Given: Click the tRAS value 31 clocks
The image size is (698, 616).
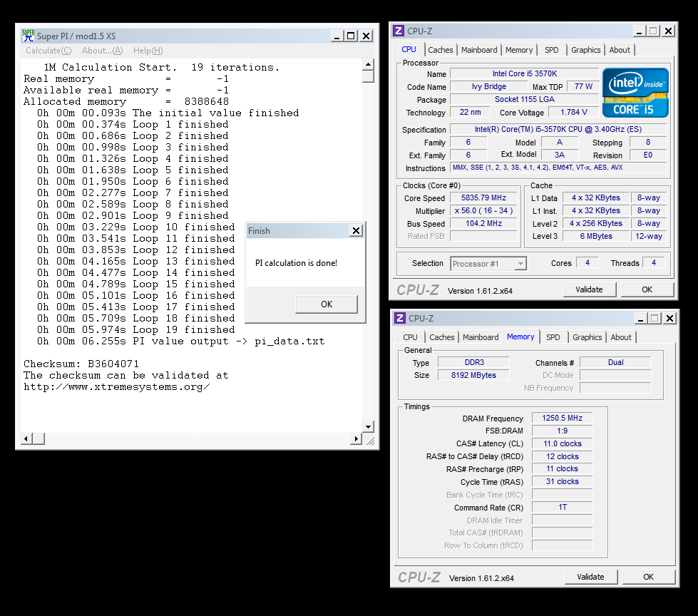Looking at the screenshot, I should coord(563,481).
